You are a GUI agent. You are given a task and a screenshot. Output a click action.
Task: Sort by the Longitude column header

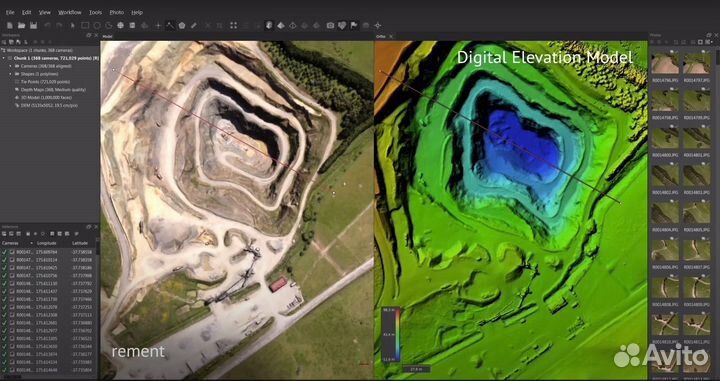tap(46, 243)
